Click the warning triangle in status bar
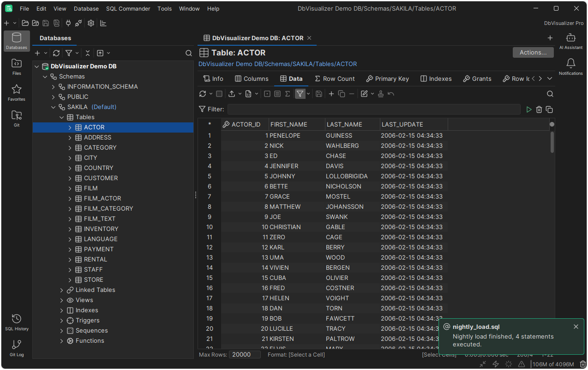 point(522,364)
